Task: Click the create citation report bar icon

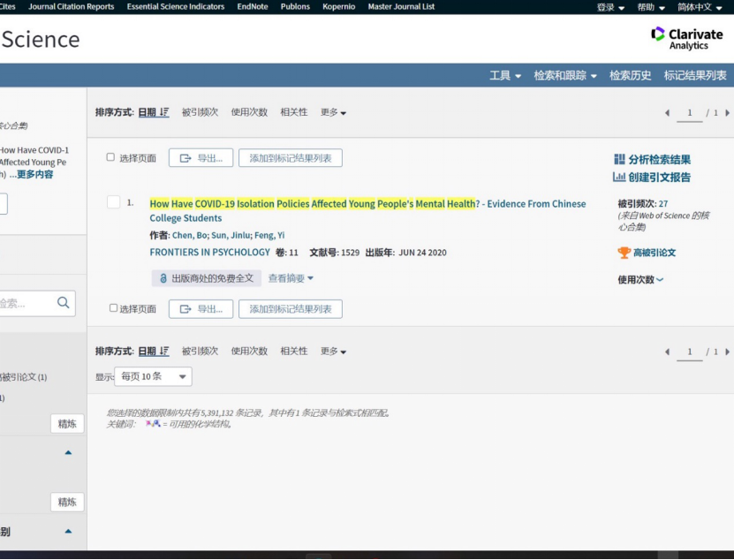Action: 619,178
